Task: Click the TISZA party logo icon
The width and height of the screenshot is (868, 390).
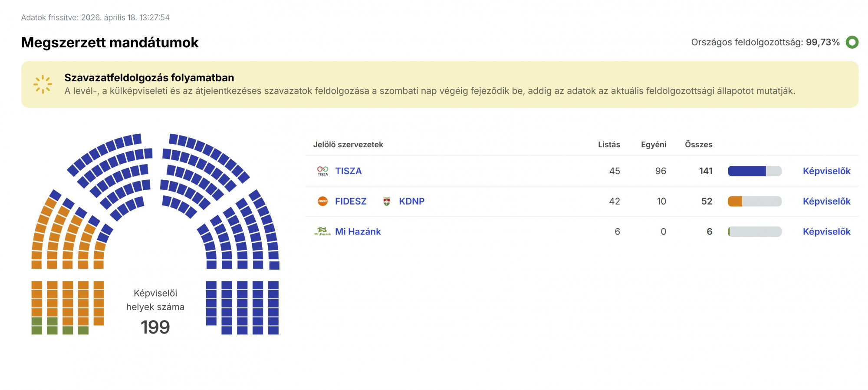Action: coord(322,171)
